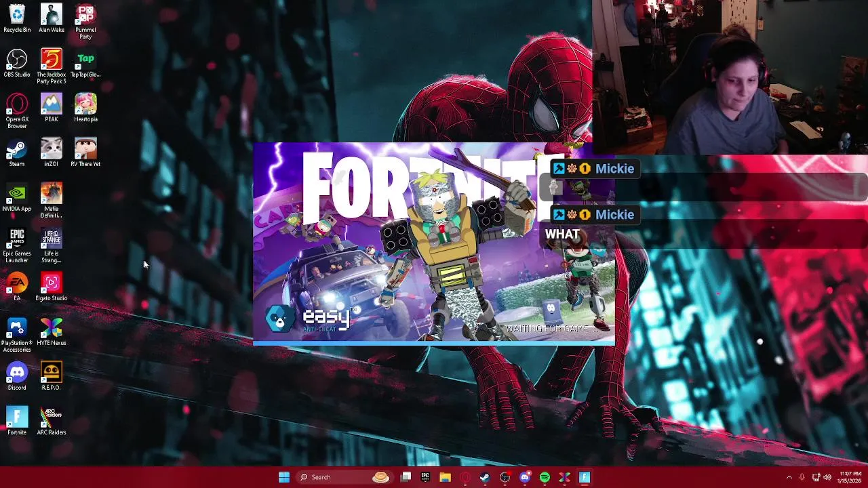This screenshot has width=868, height=488.
Task: Launch inZOI from the desktop
Action: [52, 152]
